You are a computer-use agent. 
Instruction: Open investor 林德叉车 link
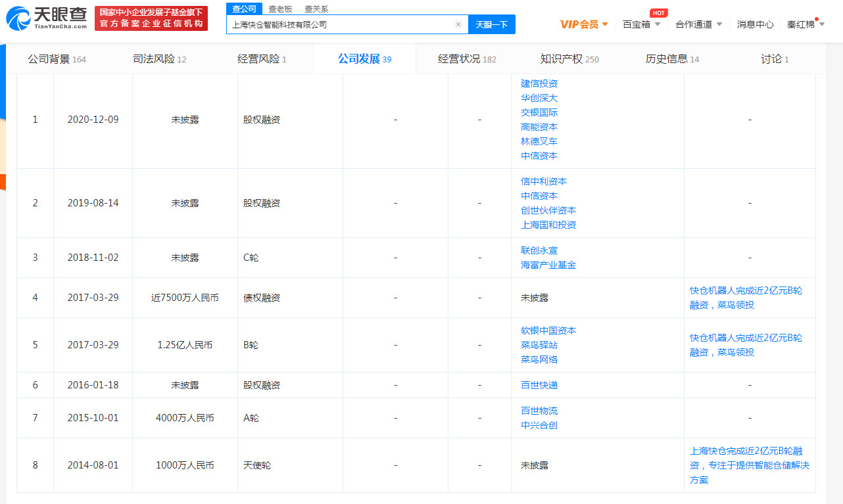point(539,141)
